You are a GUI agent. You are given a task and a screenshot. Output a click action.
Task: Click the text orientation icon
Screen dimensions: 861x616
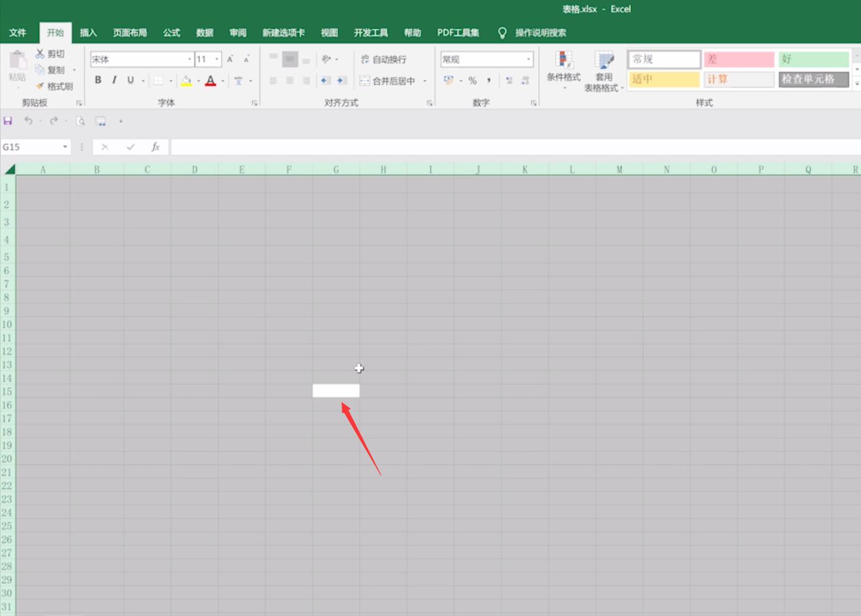(326, 59)
